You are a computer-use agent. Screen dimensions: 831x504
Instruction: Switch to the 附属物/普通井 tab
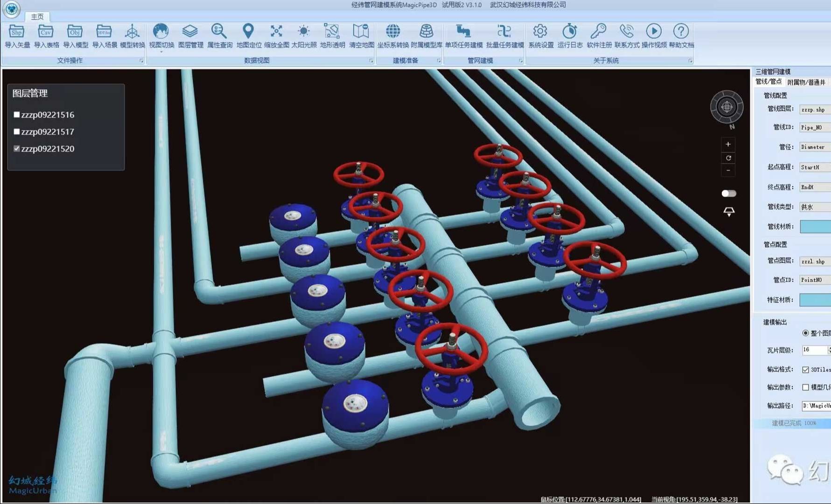pyautogui.click(x=806, y=82)
